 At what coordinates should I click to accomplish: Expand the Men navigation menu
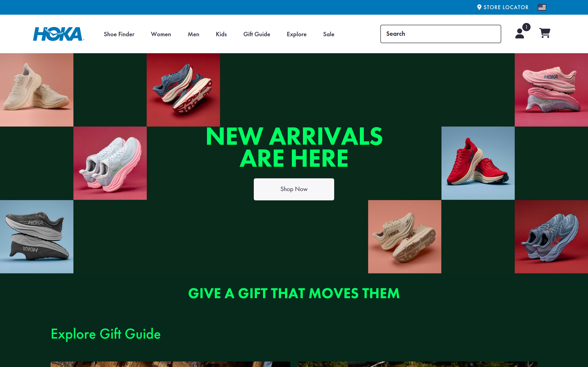coord(193,34)
